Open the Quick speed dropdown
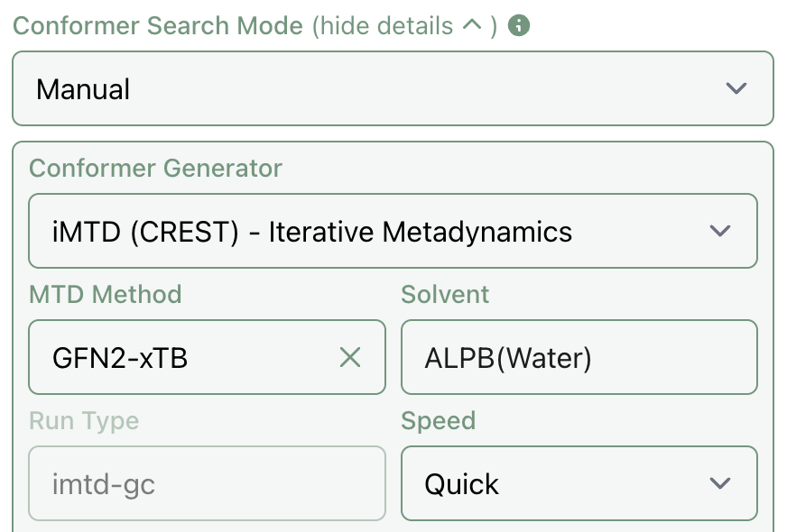Image resolution: width=787 pixels, height=532 pixels. coord(578,483)
